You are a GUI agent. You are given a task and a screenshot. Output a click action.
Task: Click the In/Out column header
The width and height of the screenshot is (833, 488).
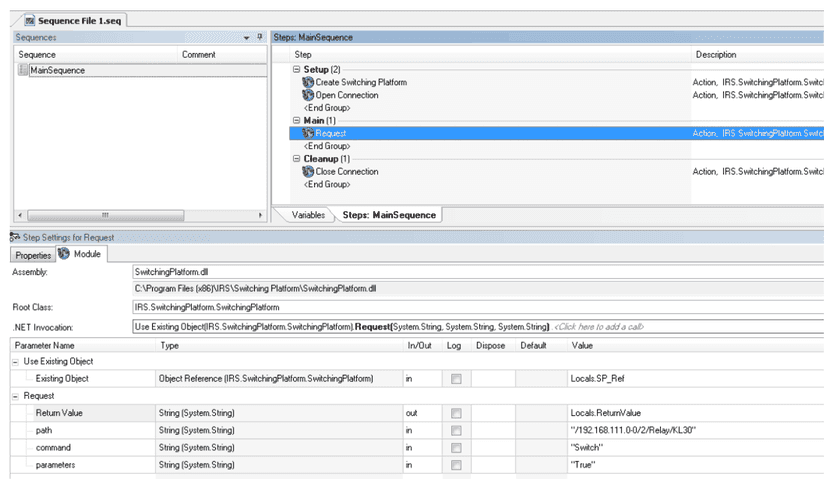[422, 346]
